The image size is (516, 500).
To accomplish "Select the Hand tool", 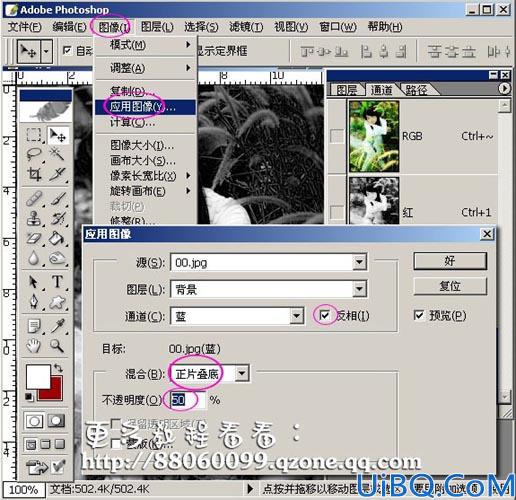I will 34,346.
